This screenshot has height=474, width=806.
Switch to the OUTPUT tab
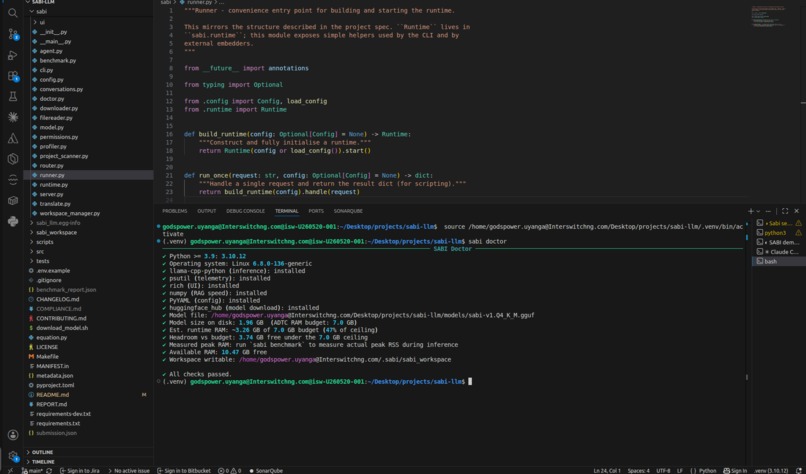click(x=207, y=211)
